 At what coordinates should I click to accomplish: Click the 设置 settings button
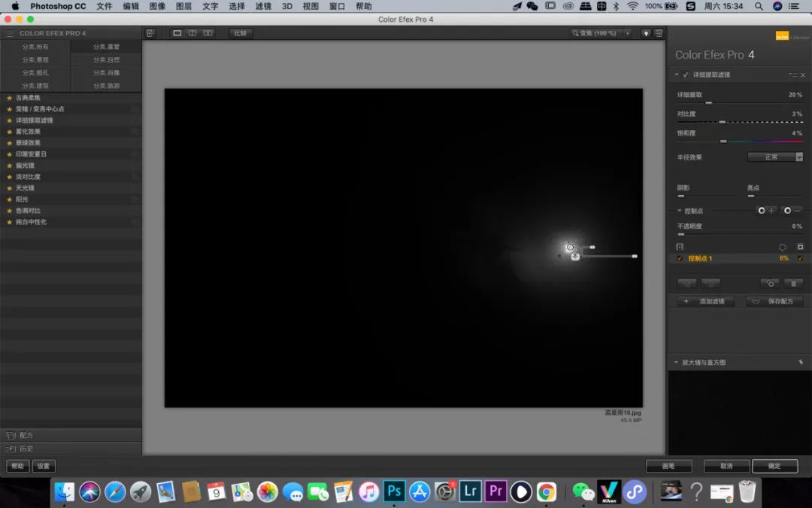[x=44, y=466]
